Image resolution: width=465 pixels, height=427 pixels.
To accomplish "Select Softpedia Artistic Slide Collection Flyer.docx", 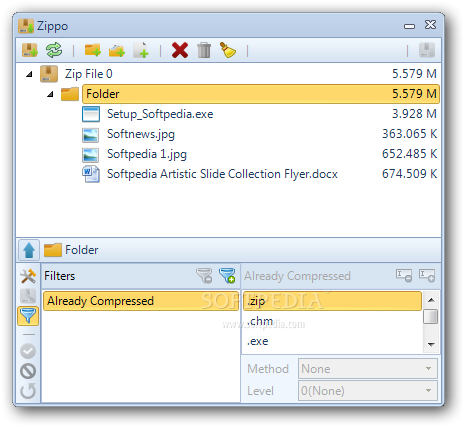I will pos(222,174).
